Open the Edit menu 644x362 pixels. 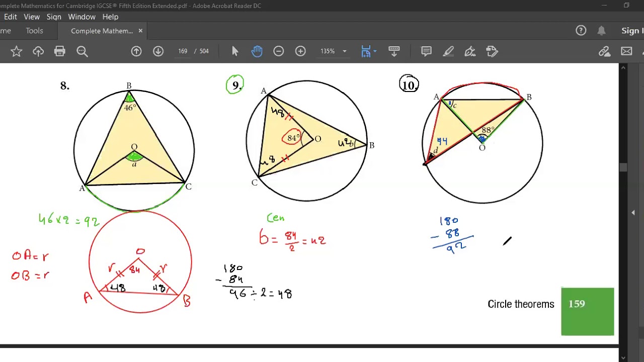[11, 17]
